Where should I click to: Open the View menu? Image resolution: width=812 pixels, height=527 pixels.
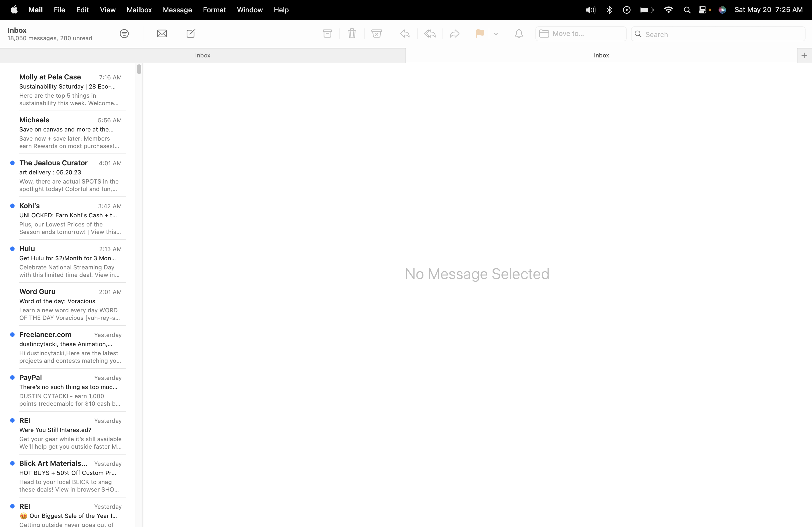coord(107,10)
